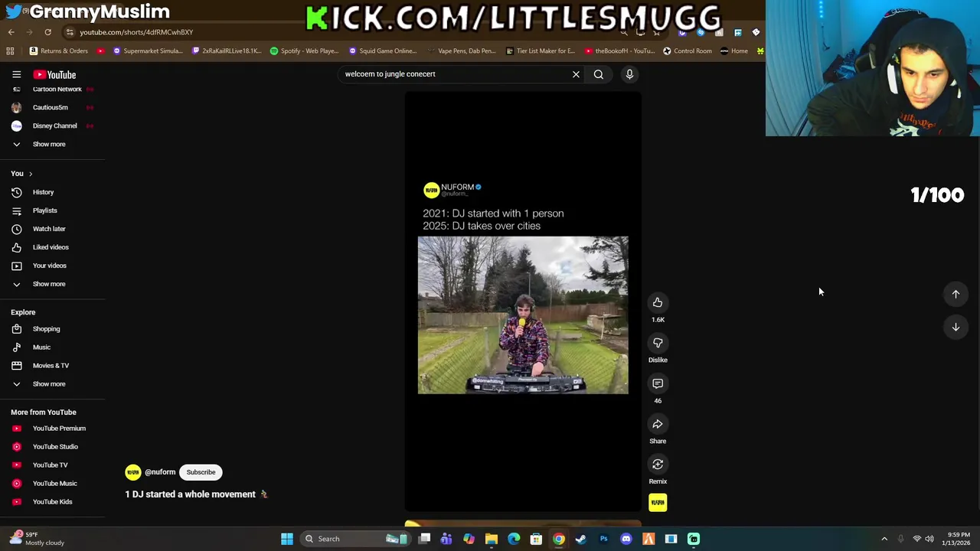The image size is (980, 551).
Task: Click the YouTube logo home link
Action: tap(54, 74)
